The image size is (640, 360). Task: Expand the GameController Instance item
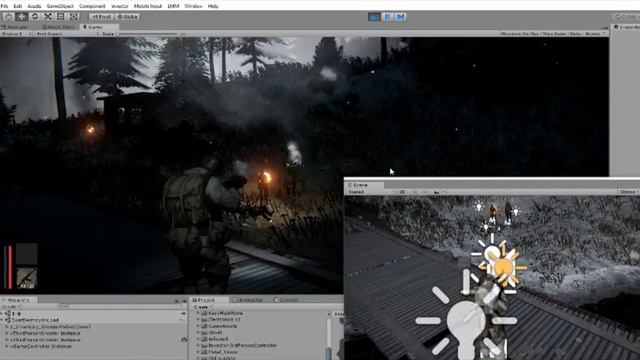click(x=7, y=346)
